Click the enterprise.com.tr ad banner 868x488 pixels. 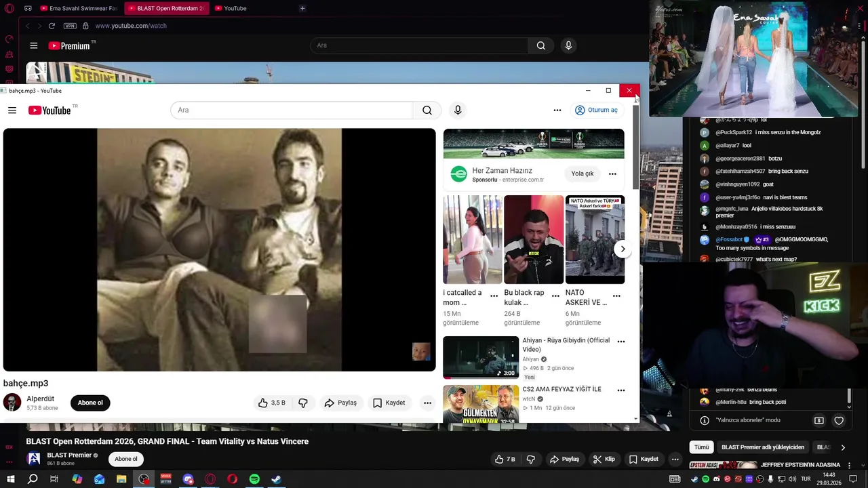[534, 144]
